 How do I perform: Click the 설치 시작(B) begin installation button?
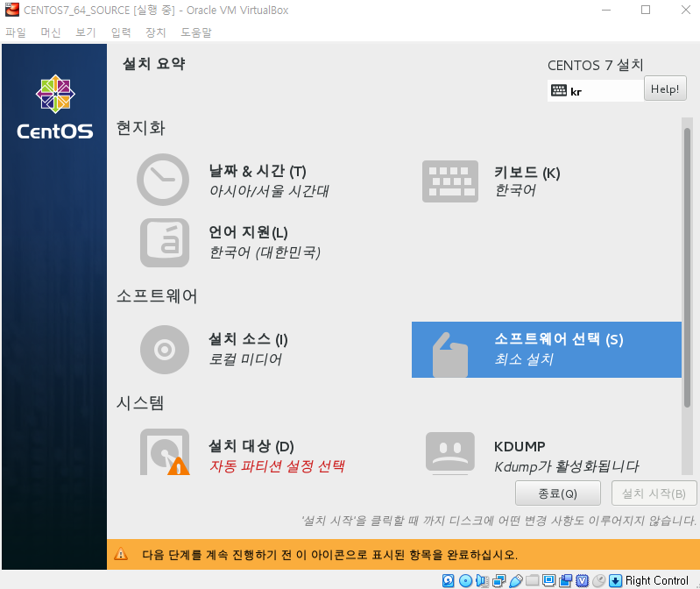tap(654, 493)
